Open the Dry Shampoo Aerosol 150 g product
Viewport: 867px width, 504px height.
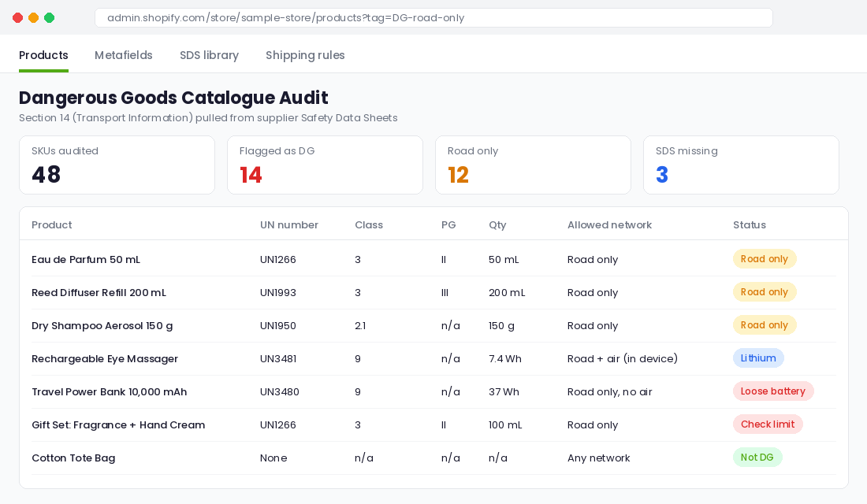[x=102, y=325]
